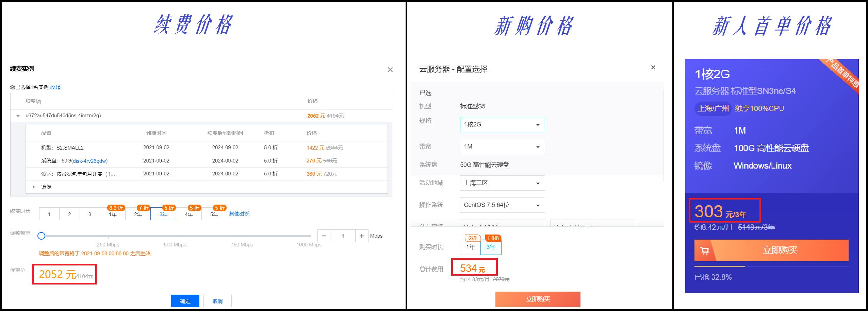Select renewal duration 1 month
868x311 pixels.
click(49, 214)
